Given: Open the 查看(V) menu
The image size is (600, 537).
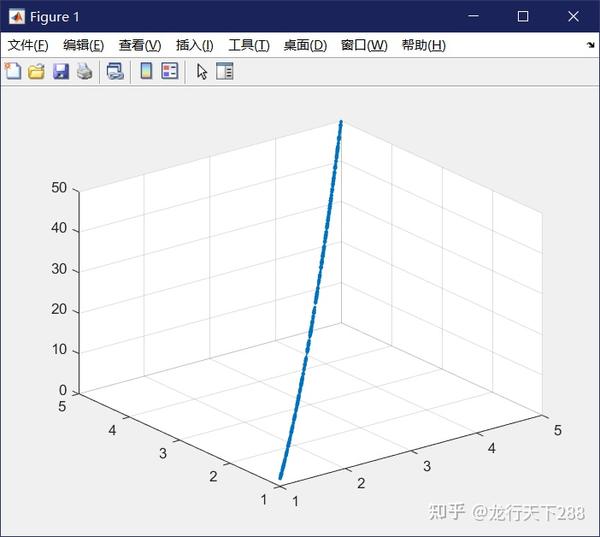Looking at the screenshot, I should (140, 45).
